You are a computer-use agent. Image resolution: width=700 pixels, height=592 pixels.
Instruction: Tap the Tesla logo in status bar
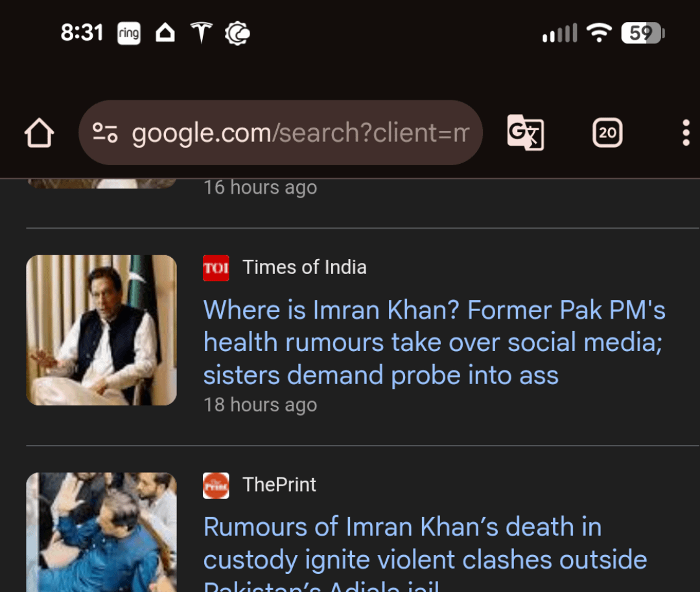[202, 32]
